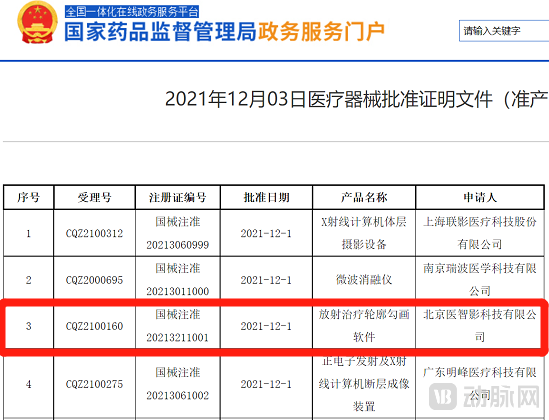Select approval date in row 1
The image size is (549, 420).
tap(266, 233)
